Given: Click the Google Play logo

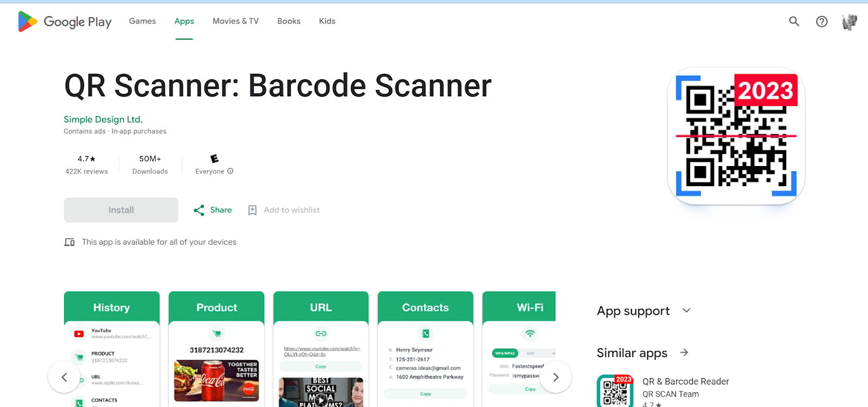Looking at the screenshot, I should 65,22.
